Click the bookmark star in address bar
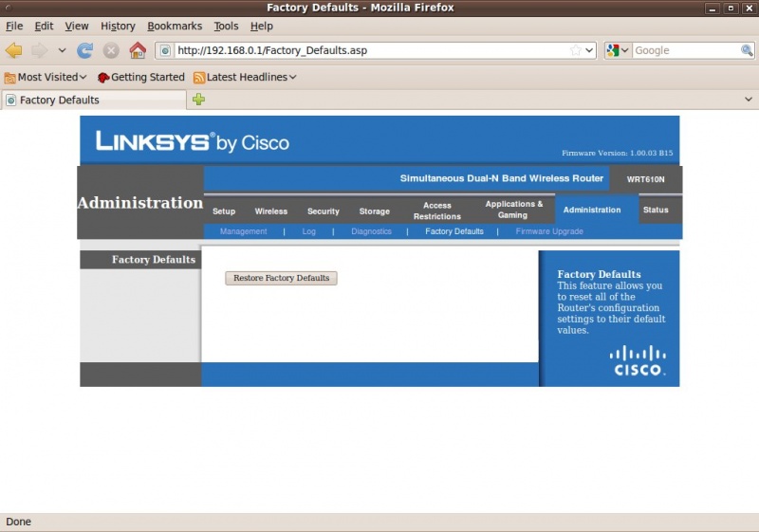This screenshot has width=759, height=532. click(x=575, y=50)
